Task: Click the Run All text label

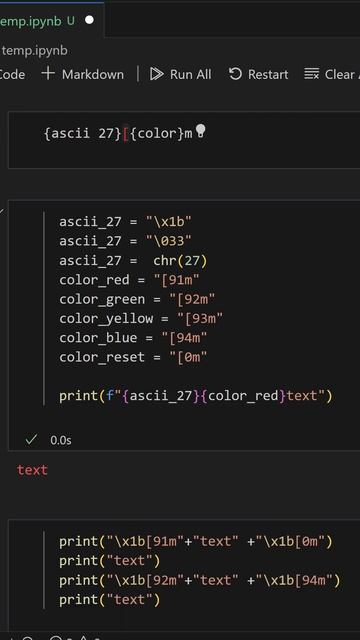Action: point(191,74)
